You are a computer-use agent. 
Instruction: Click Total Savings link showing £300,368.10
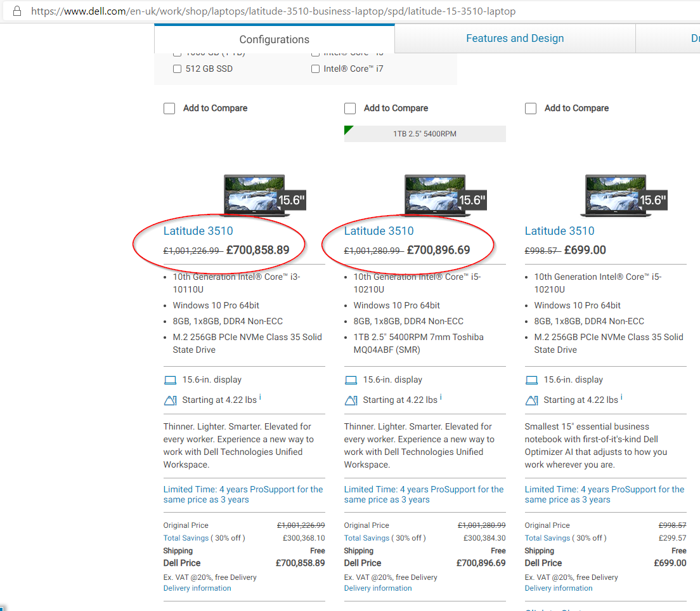pyautogui.click(x=186, y=538)
